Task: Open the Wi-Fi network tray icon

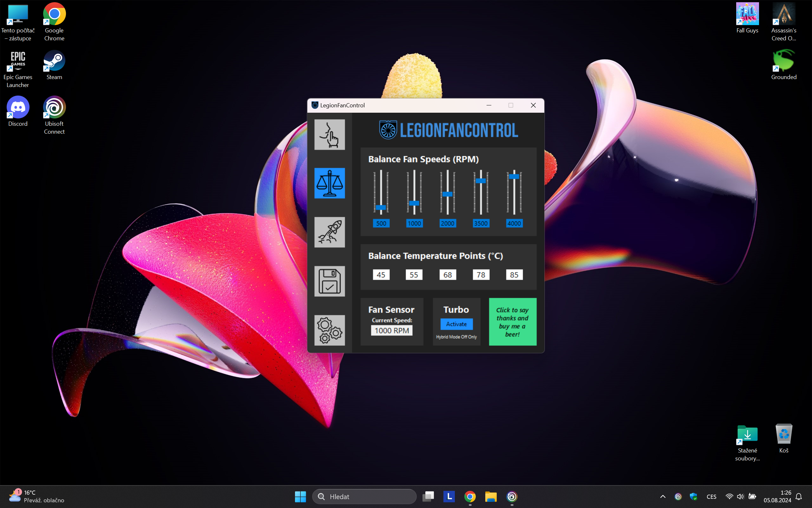Action: [729, 497]
